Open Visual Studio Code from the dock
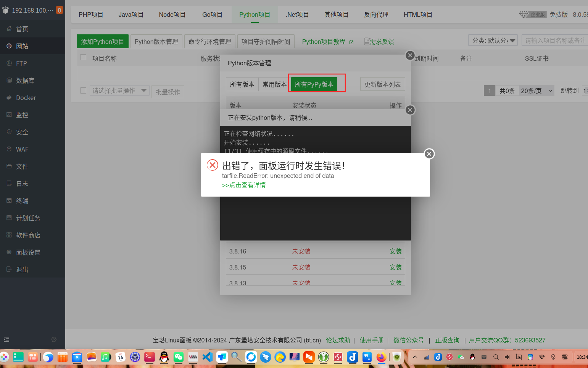The width and height of the screenshot is (588, 368). coord(207,357)
